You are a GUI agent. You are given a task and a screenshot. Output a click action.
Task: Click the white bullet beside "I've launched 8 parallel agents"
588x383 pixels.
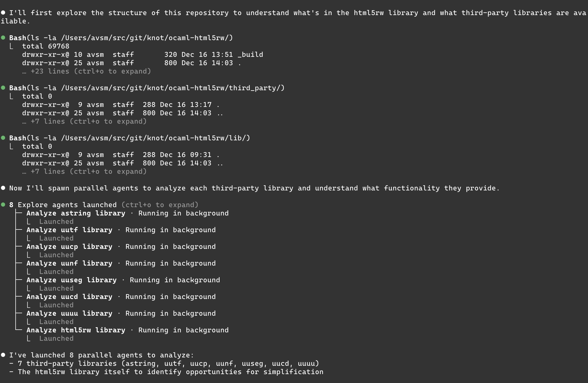(x=3, y=355)
